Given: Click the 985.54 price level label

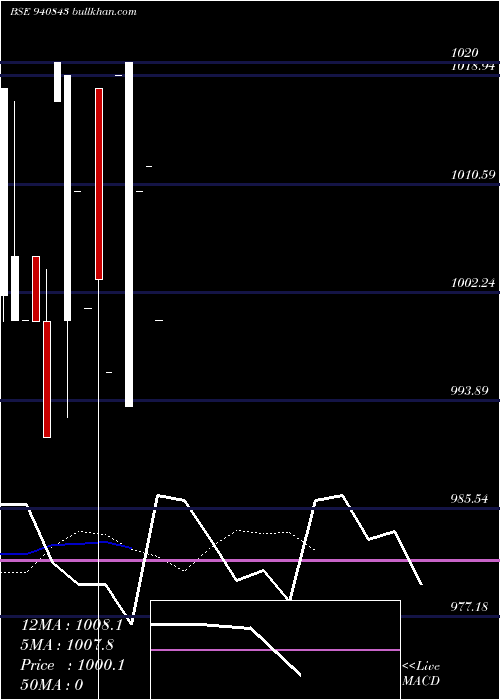Looking at the screenshot, I should tap(469, 499).
